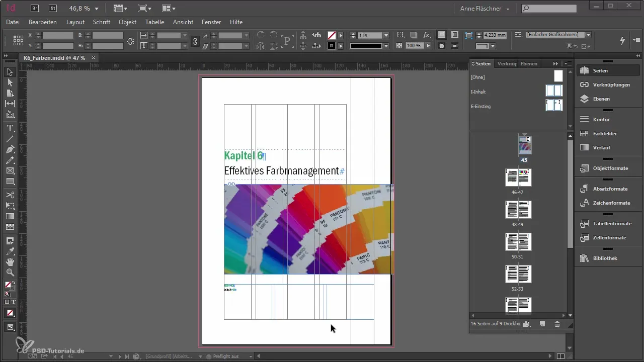Select the Page tool
Screen dimensions: 644x362
10,93
